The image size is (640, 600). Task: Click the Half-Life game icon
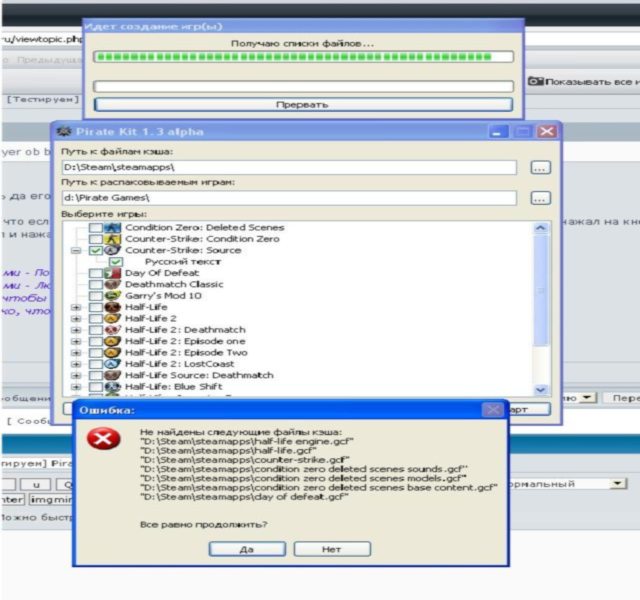click(112, 307)
